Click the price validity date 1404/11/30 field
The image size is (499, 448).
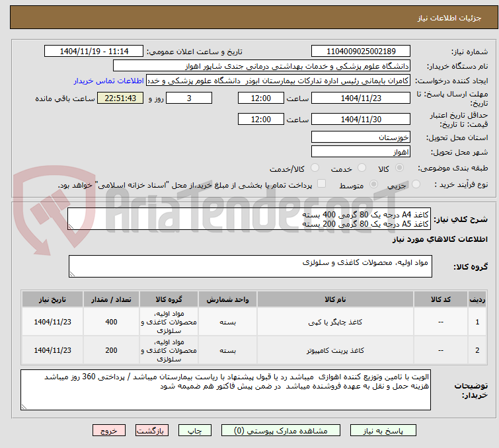pyautogui.click(x=361, y=119)
